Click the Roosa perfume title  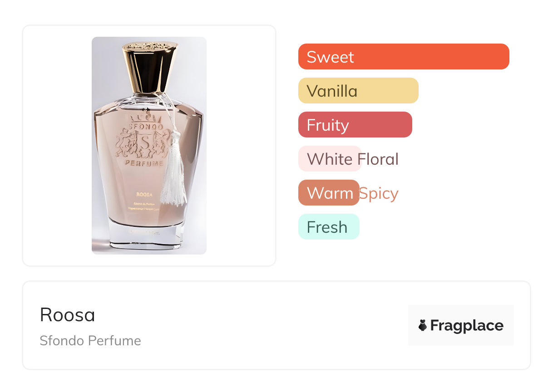coord(67,314)
